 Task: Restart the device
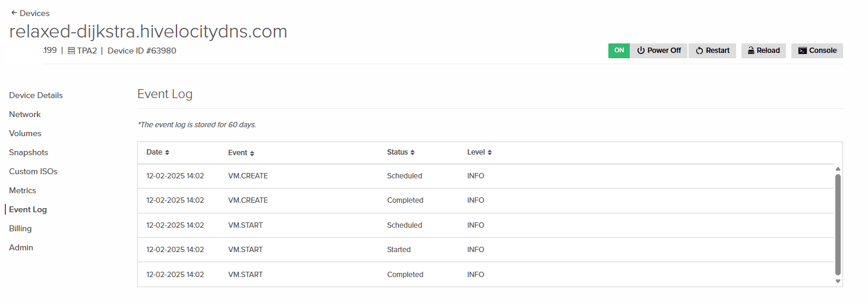[x=712, y=51]
